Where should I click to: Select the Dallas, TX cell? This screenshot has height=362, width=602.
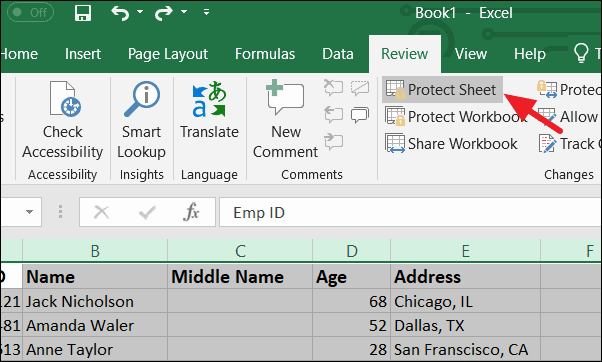coord(465,326)
